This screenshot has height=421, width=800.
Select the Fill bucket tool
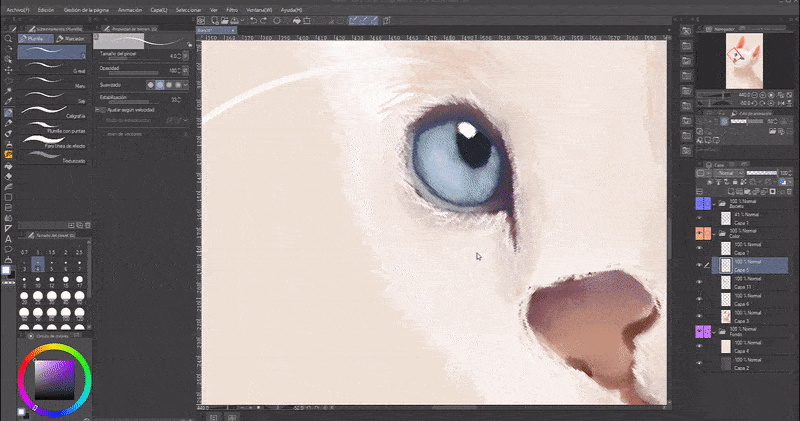coord(8,165)
